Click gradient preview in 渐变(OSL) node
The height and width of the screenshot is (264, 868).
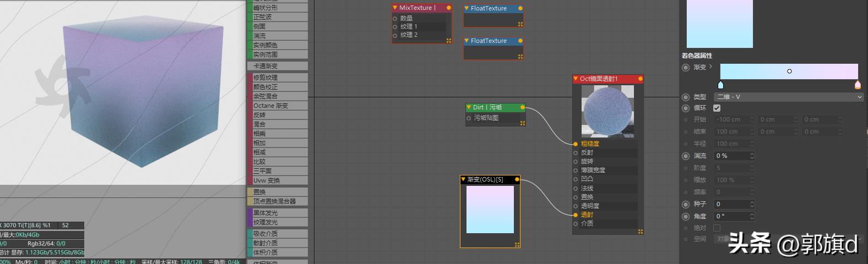pyautogui.click(x=490, y=210)
